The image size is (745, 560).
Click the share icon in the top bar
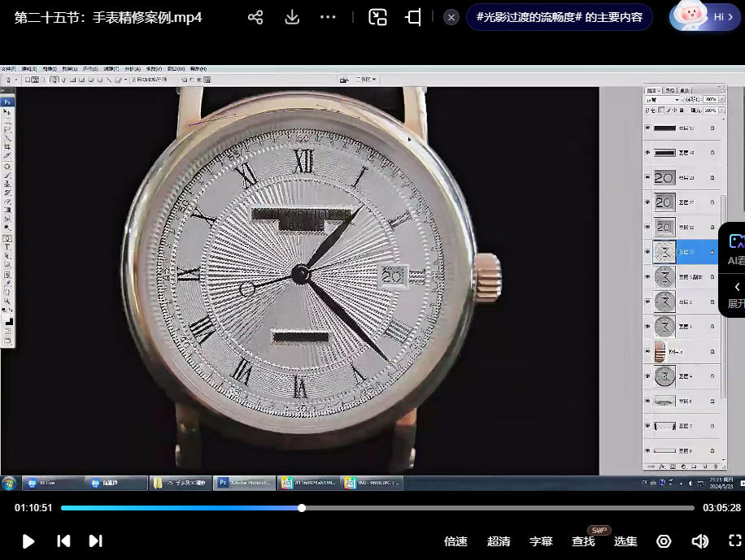tap(255, 17)
